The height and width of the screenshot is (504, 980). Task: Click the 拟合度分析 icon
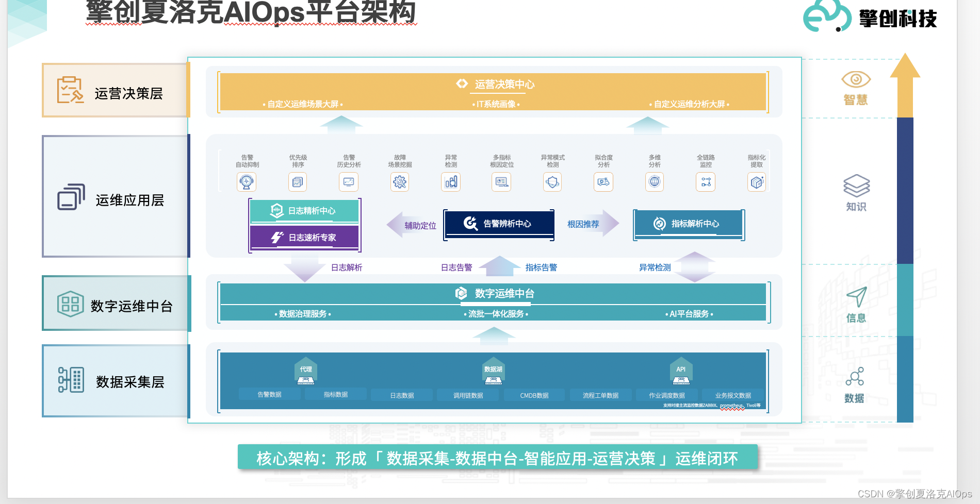point(603,182)
